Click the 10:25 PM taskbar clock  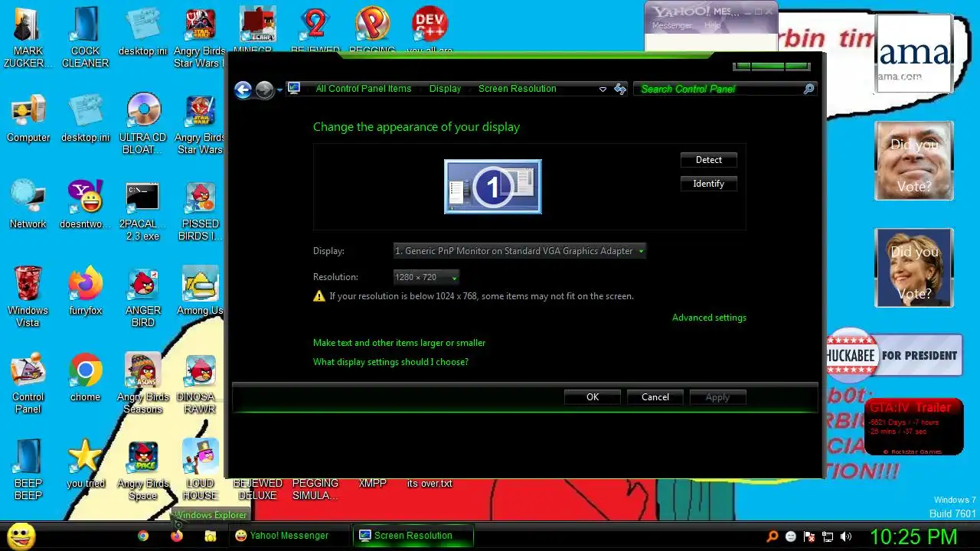tap(913, 536)
